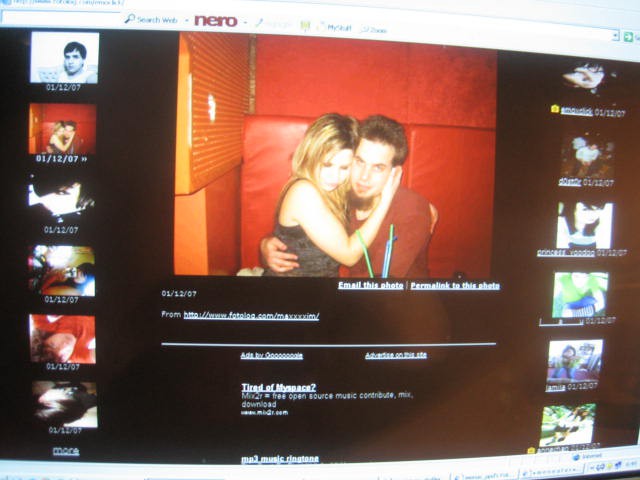Screen dimensions: 640x480
Task: Click the Zoom toolbar button
Action: [374, 30]
